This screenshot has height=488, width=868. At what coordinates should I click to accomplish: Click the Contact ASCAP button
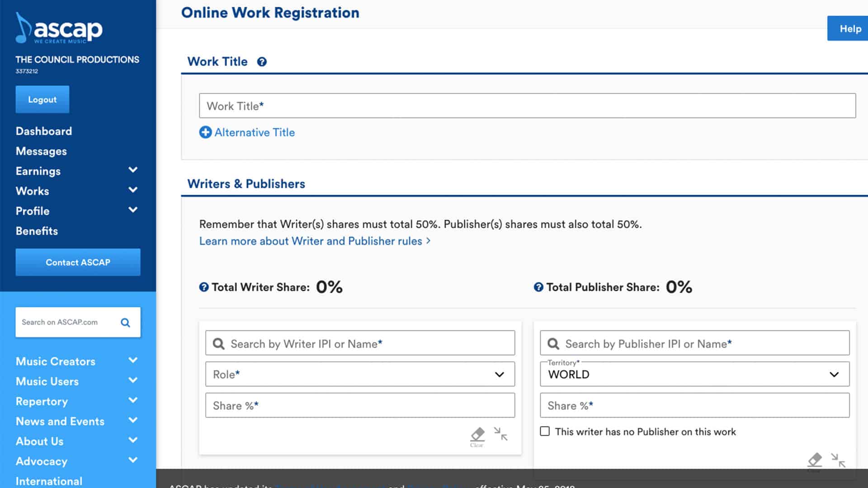tap(78, 263)
